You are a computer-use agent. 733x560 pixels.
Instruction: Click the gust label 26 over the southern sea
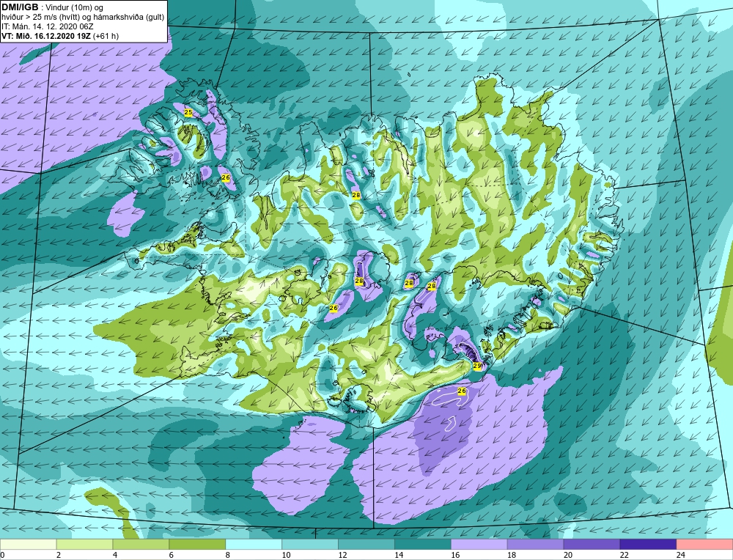[x=462, y=391]
